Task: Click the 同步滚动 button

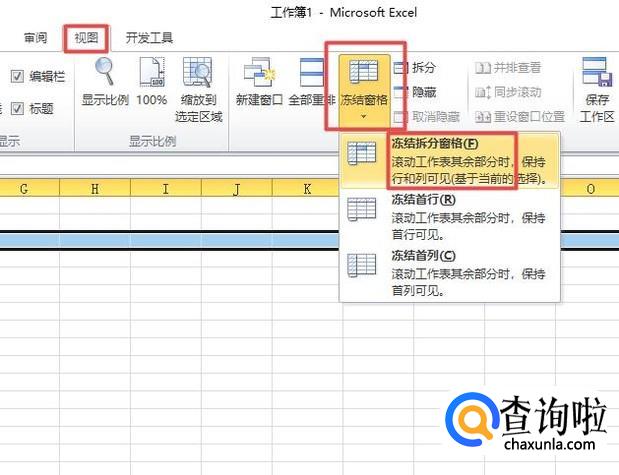Action: click(508, 92)
